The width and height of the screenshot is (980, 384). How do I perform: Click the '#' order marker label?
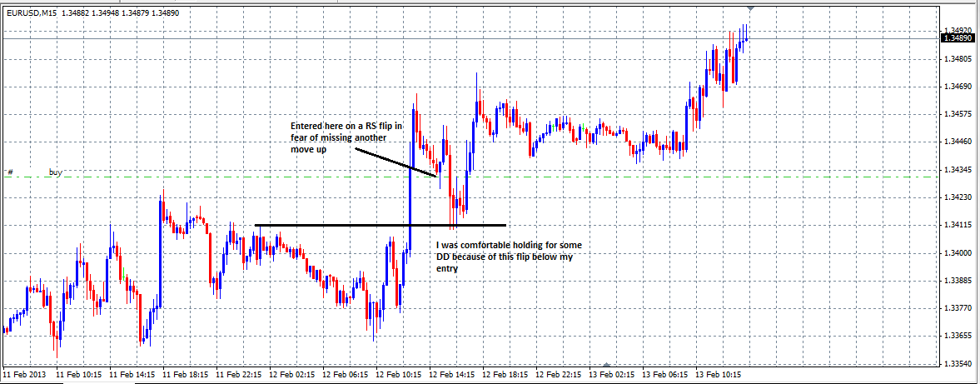click(x=11, y=172)
